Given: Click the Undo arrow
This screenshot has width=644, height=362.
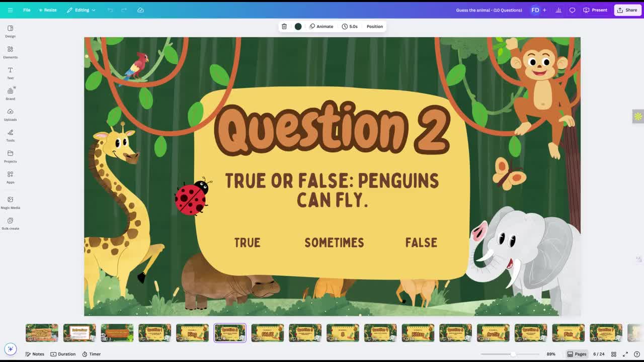Looking at the screenshot, I should coord(110,10).
